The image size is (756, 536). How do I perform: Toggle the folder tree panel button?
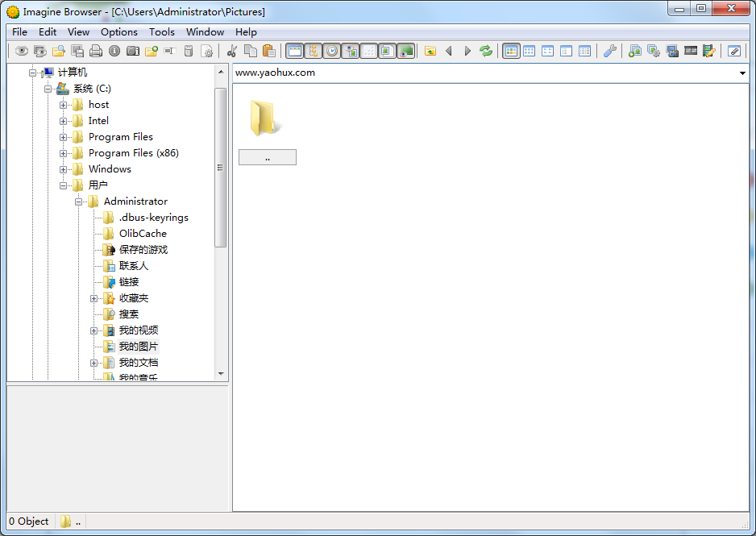click(314, 51)
